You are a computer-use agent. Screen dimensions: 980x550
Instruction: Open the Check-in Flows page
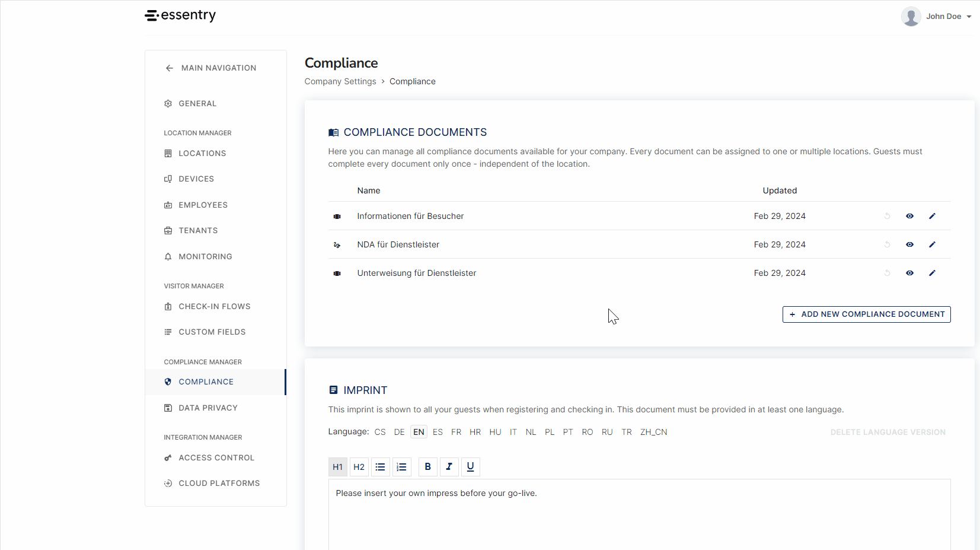[216, 307]
